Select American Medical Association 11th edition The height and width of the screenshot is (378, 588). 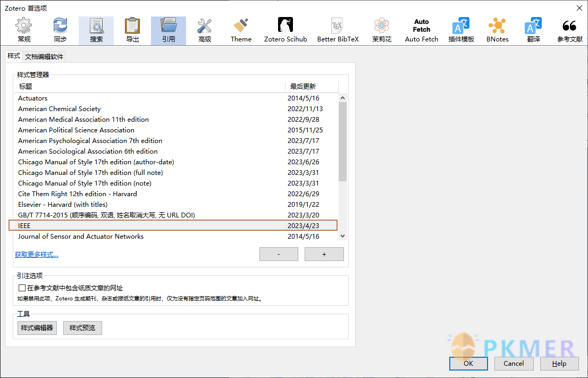click(x=177, y=119)
